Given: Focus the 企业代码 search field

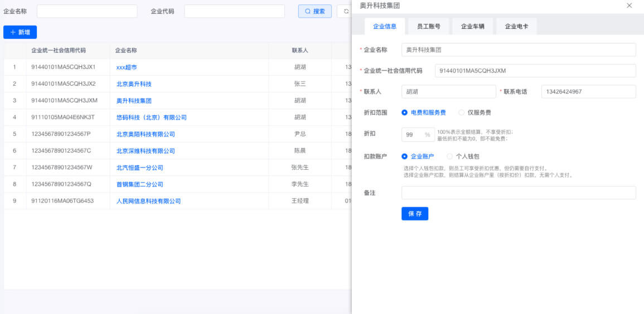Looking at the screenshot, I should 234,11.
